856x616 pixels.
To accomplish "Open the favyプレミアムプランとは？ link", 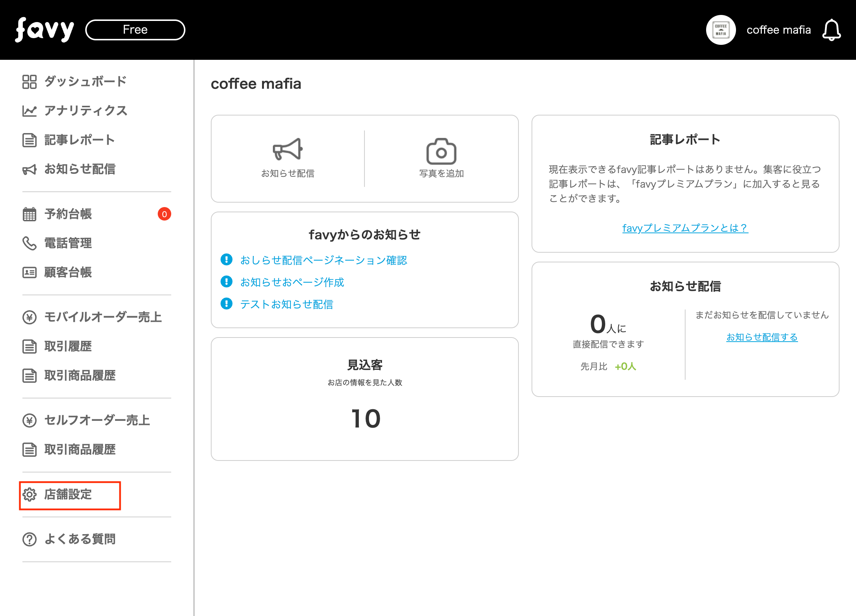I will click(x=685, y=228).
